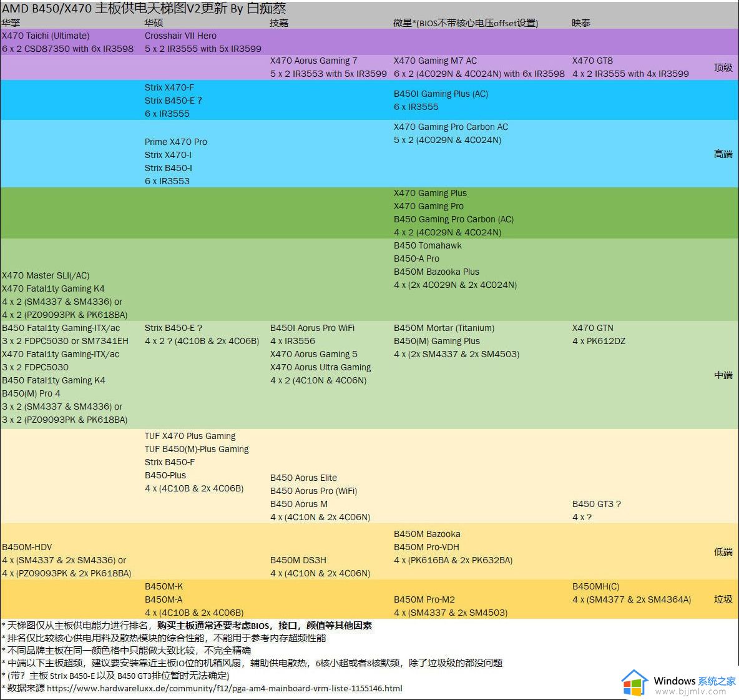
Task: Select 'B450M-K' entry
Action: pyautogui.click(x=164, y=587)
